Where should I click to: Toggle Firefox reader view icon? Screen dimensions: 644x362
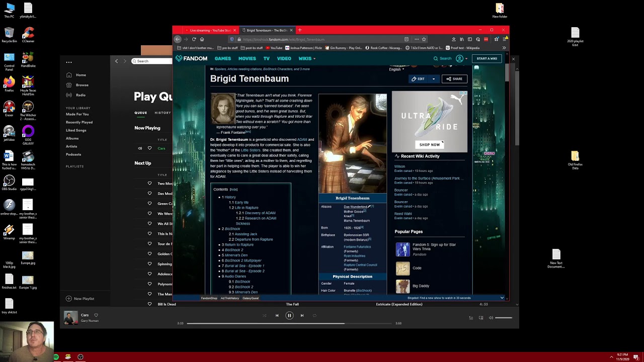point(407,39)
